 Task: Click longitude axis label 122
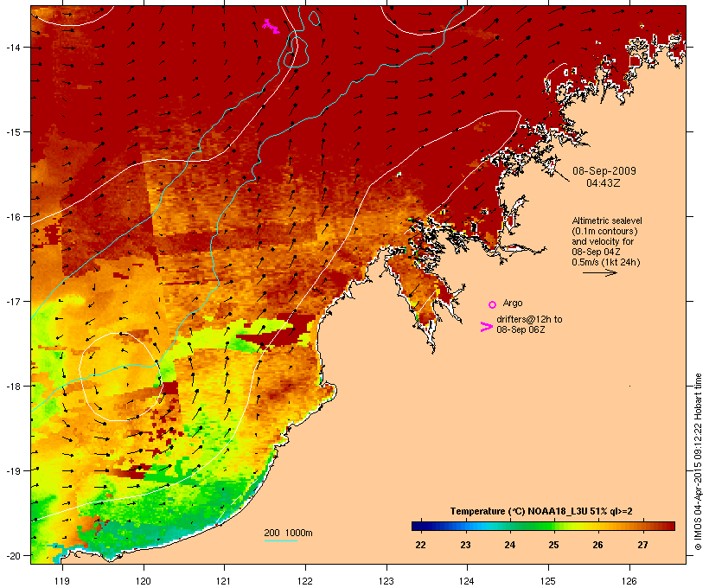tap(305, 581)
